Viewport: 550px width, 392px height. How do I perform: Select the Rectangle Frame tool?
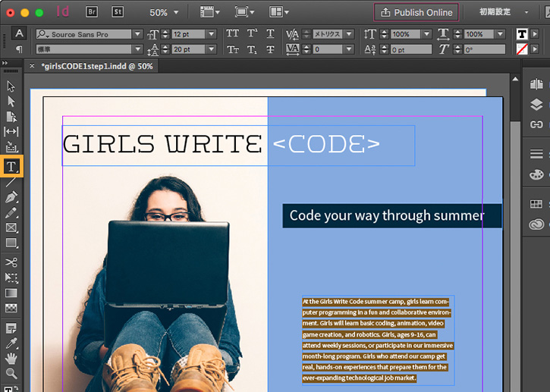11,227
